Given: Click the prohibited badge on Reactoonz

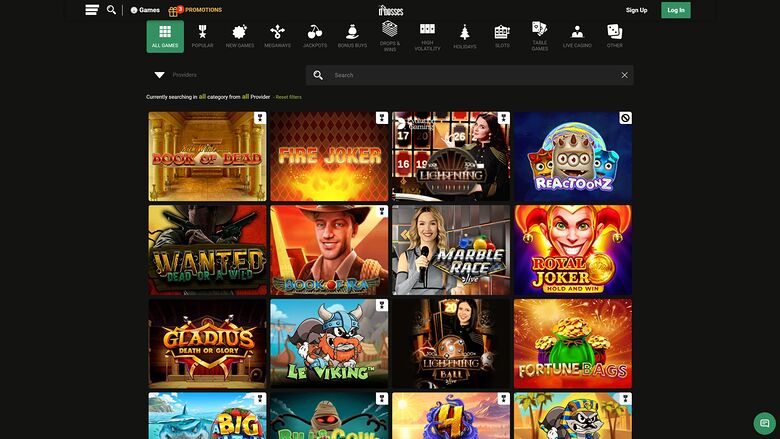Looking at the screenshot, I should coord(625,118).
